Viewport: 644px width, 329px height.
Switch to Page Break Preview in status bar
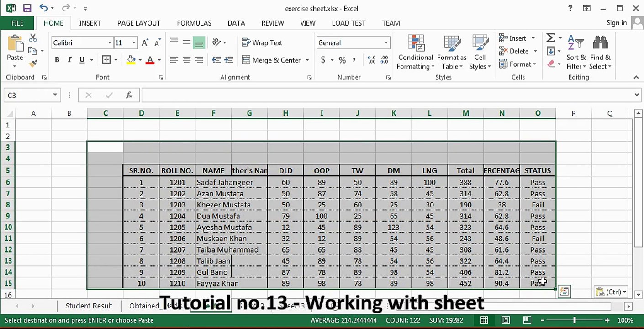coord(527,320)
